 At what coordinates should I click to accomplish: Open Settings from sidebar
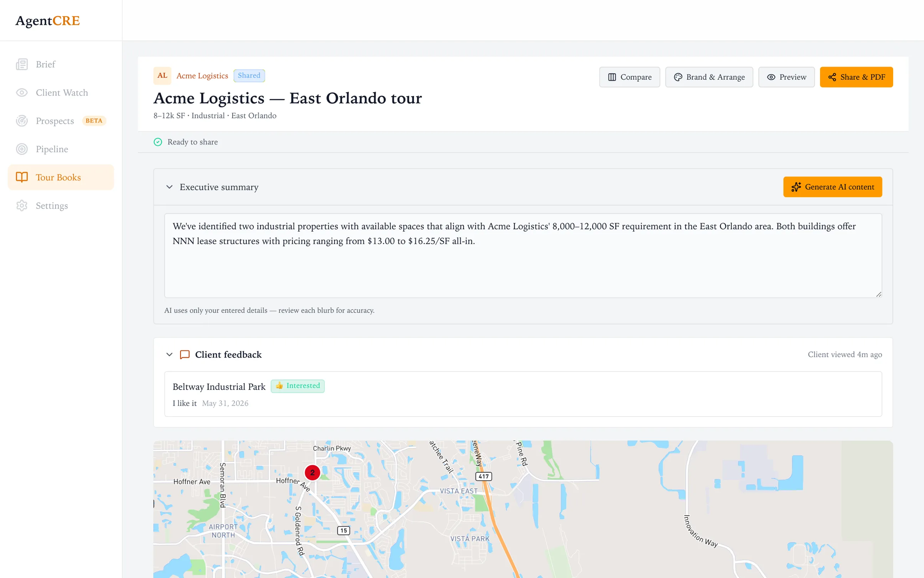coord(61,205)
